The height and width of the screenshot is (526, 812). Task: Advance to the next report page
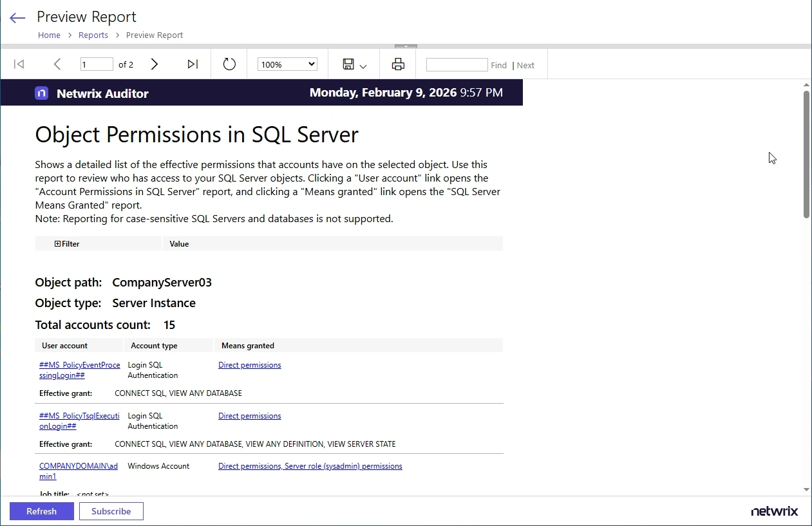[x=155, y=64]
